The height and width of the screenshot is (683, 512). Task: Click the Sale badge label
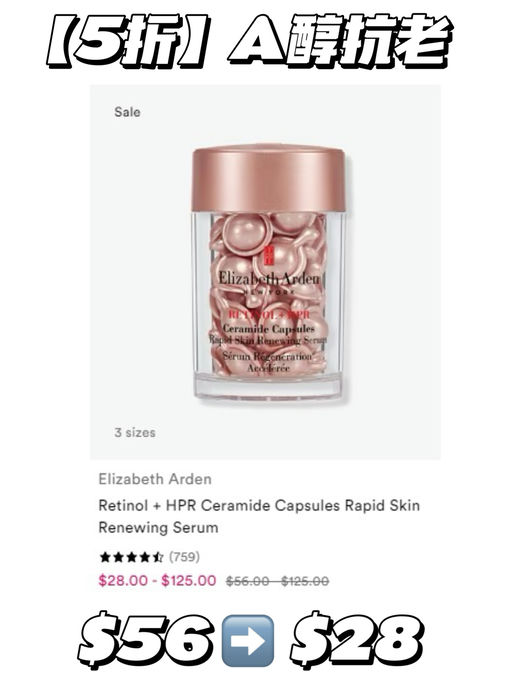coord(127,112)
